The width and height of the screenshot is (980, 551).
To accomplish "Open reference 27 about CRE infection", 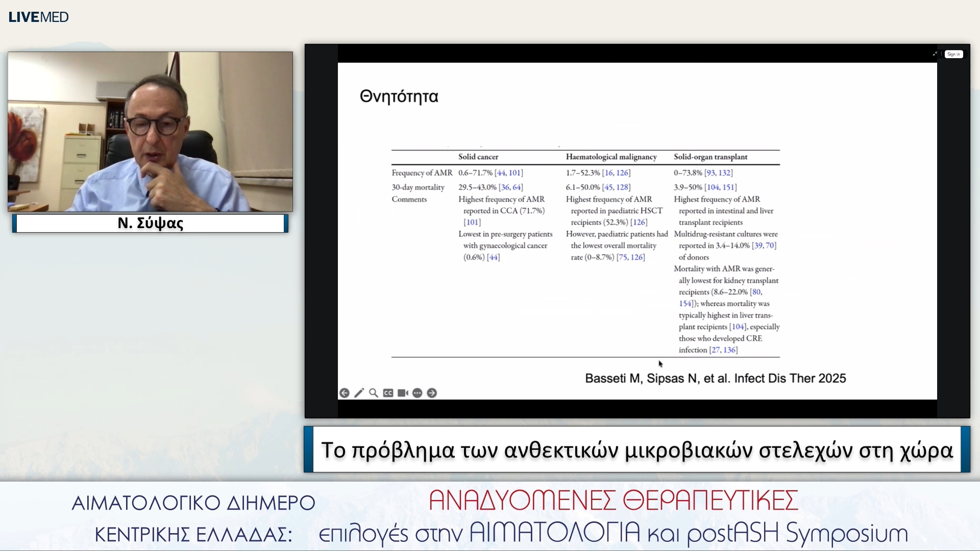I will click(x=716, y=350).
